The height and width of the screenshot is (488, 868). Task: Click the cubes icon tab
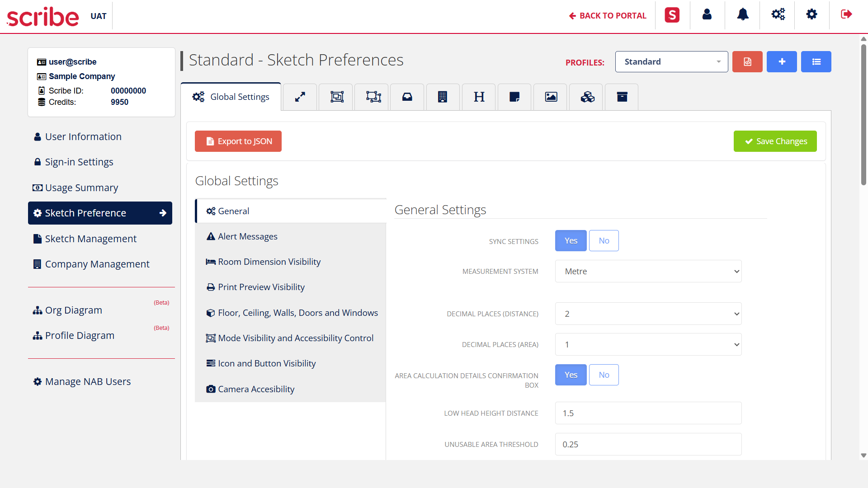tap(587, 97)
